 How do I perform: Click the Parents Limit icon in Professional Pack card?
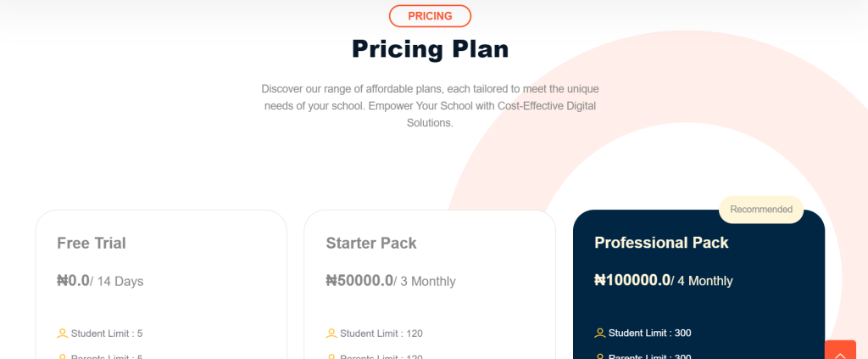pyautogui.click(x=600, y=356)
